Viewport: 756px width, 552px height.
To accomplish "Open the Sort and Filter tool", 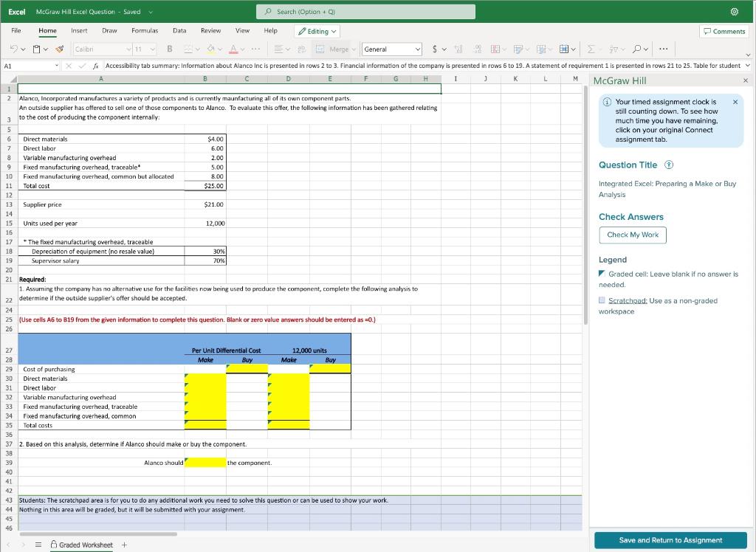I will point(614,49).
